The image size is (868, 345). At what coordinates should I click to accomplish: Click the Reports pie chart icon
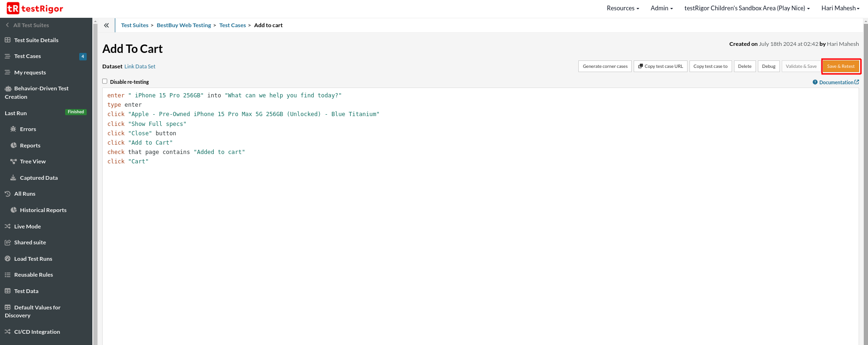point(13,146)
